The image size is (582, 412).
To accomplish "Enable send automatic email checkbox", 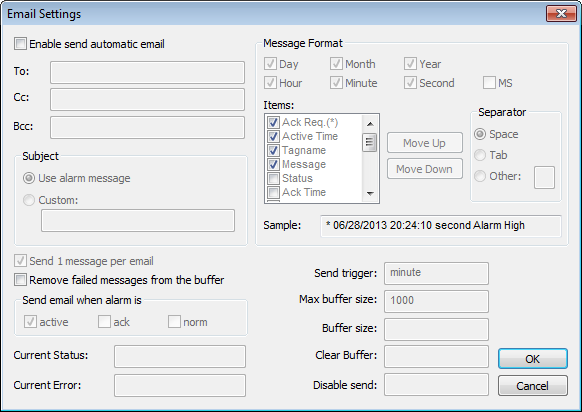I will pyautogui.click(x=20, y=44).
